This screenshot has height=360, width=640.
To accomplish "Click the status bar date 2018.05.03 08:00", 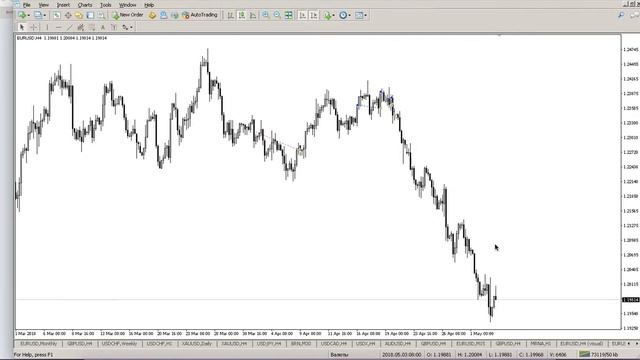I will [x=402, y=355].
